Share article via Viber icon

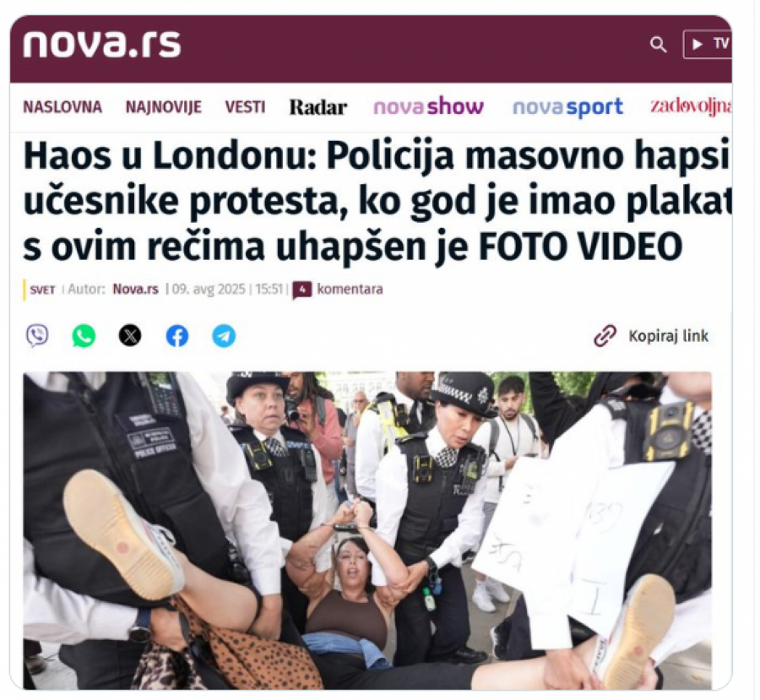coord(37,335)
